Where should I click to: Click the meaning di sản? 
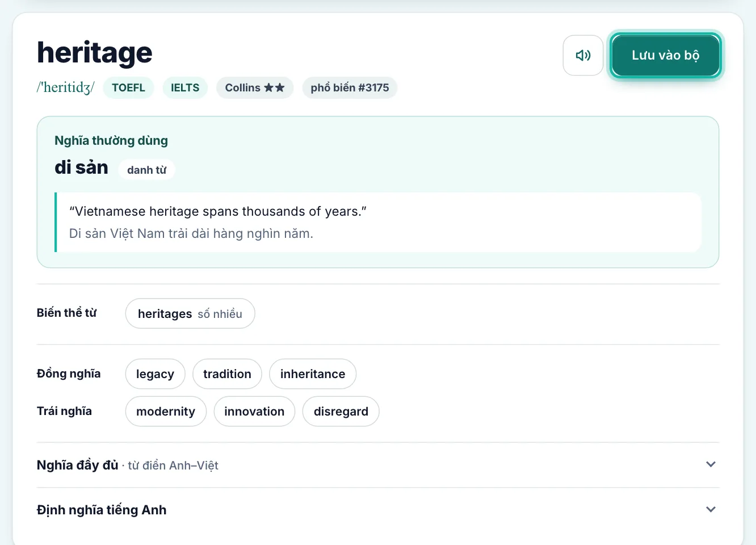tap(81, 167)
